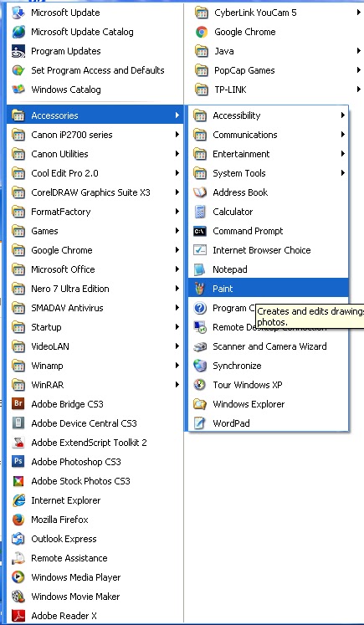Click the Scanner and Camera Wizard icon
Screen dimensions: 364x625
(x=200, y=346)
